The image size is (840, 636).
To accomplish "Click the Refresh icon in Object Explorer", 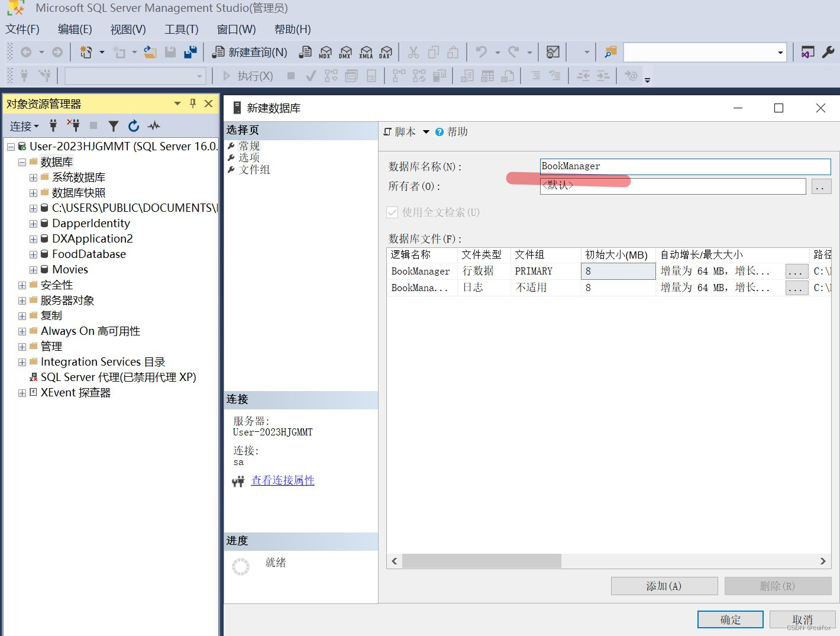I will pyautogui.click(x=134, y=125).
